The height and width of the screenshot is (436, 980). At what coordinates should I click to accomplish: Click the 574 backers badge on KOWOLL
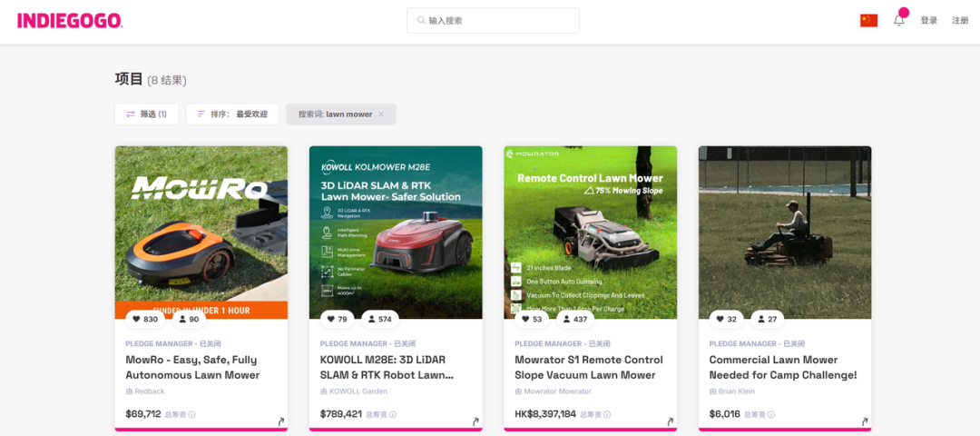tap(380, 319)
